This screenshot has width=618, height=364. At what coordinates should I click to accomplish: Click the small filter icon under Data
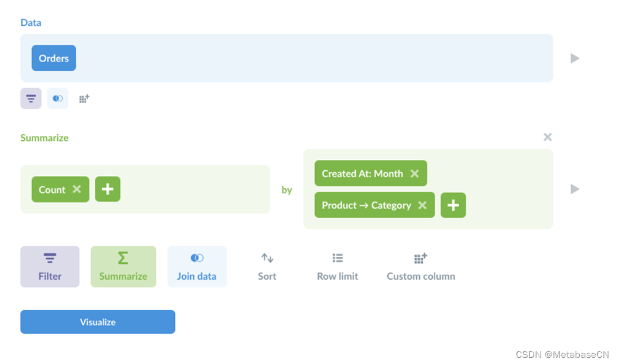pos(31,98)
